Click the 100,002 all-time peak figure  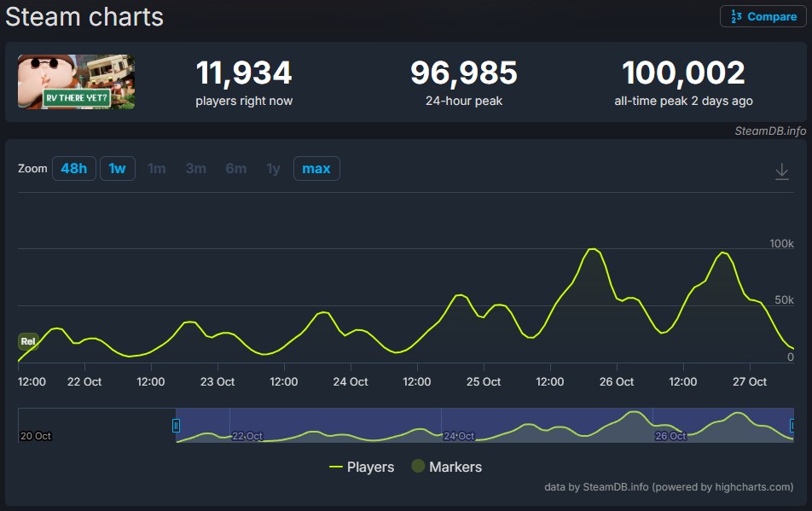point(683,73)
